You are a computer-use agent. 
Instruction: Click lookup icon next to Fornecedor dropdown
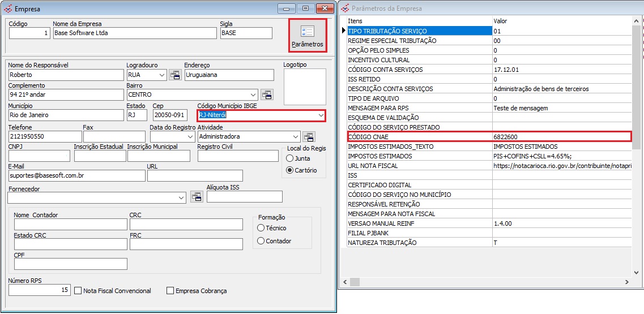196,197
